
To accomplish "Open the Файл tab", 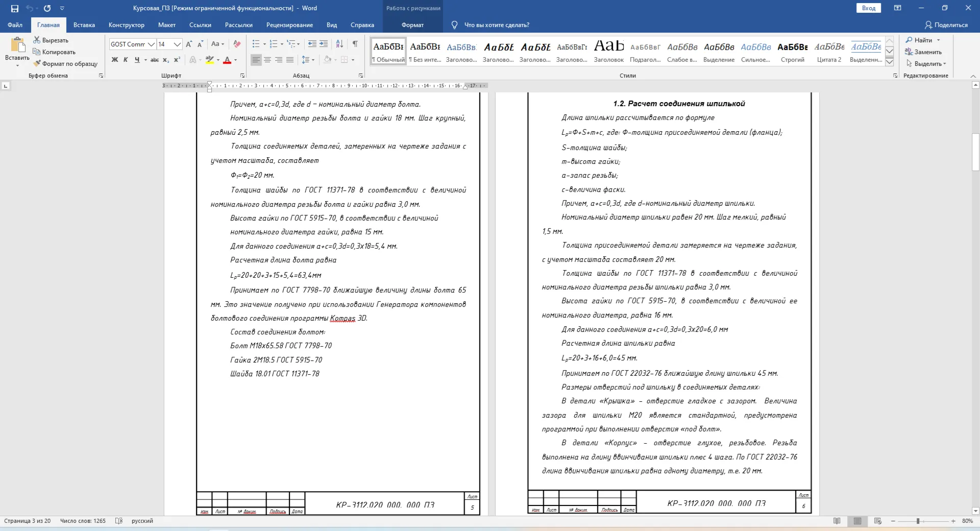I will pos(15,25).
